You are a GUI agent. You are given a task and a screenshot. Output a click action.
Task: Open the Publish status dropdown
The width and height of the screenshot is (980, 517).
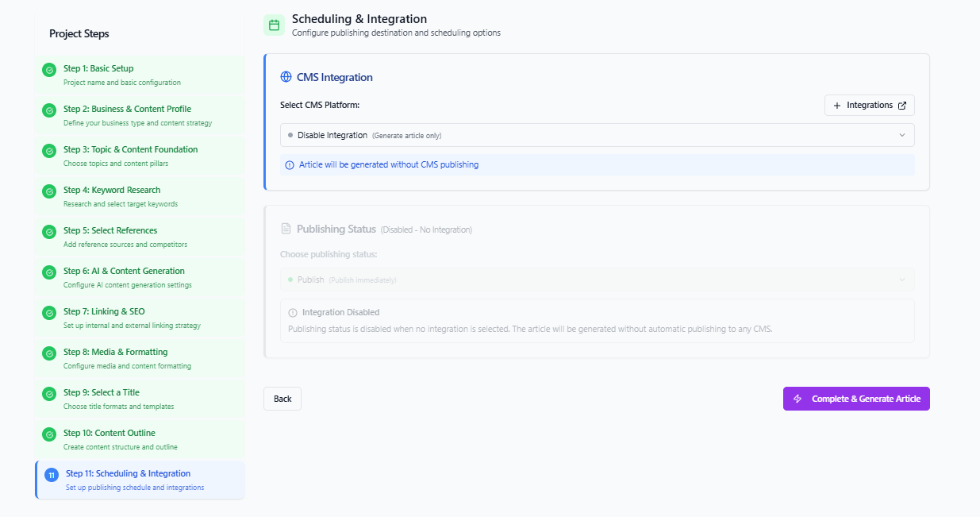point(597,280)
